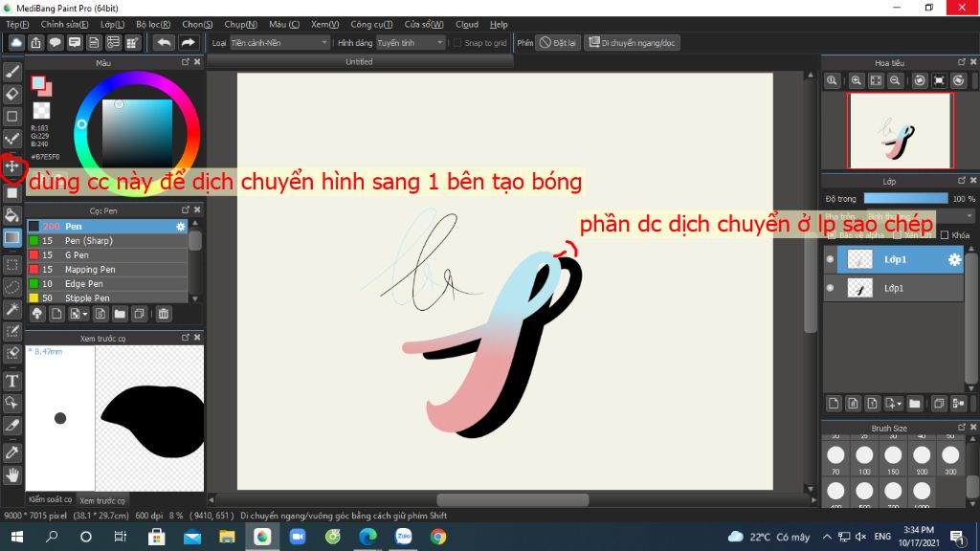Screen dimensions: 980x551
Task: Select the Move tool
Action: point(11,166)
